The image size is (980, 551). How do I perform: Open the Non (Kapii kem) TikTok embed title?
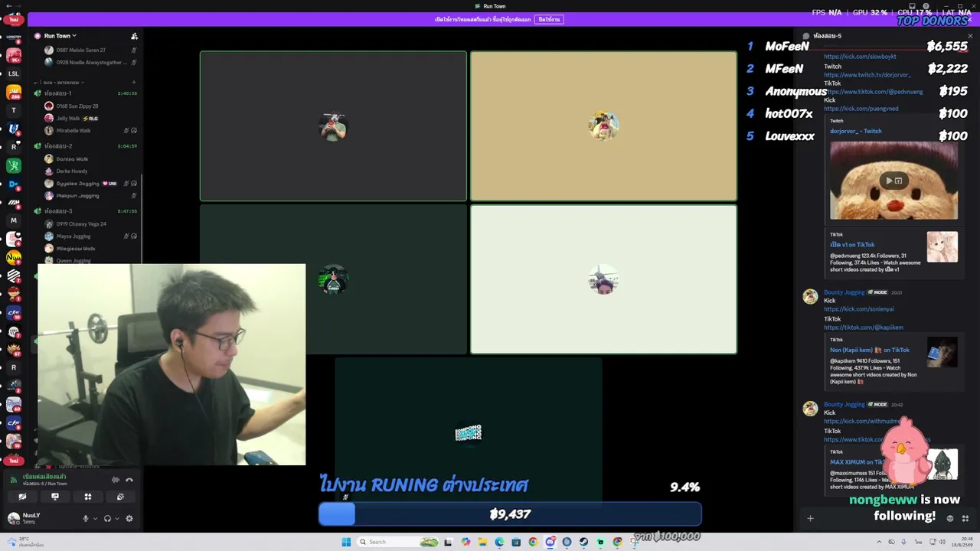(870, 350)
